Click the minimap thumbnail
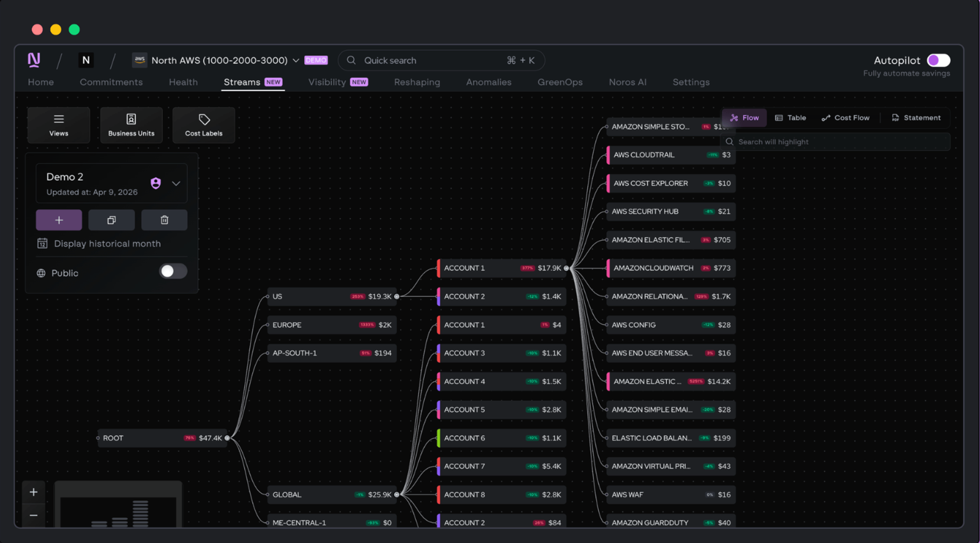 click(118, 504)
